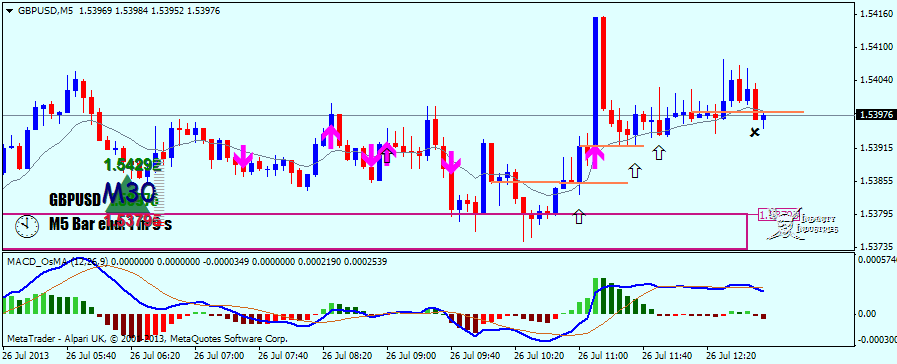Select the orange line at the 1.53855 level

558,183
